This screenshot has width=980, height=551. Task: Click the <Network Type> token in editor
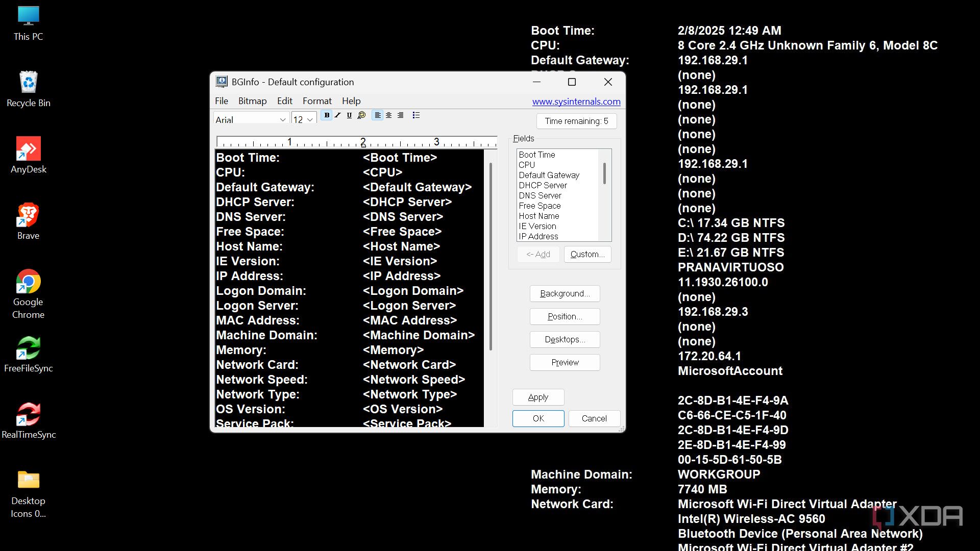410,394
